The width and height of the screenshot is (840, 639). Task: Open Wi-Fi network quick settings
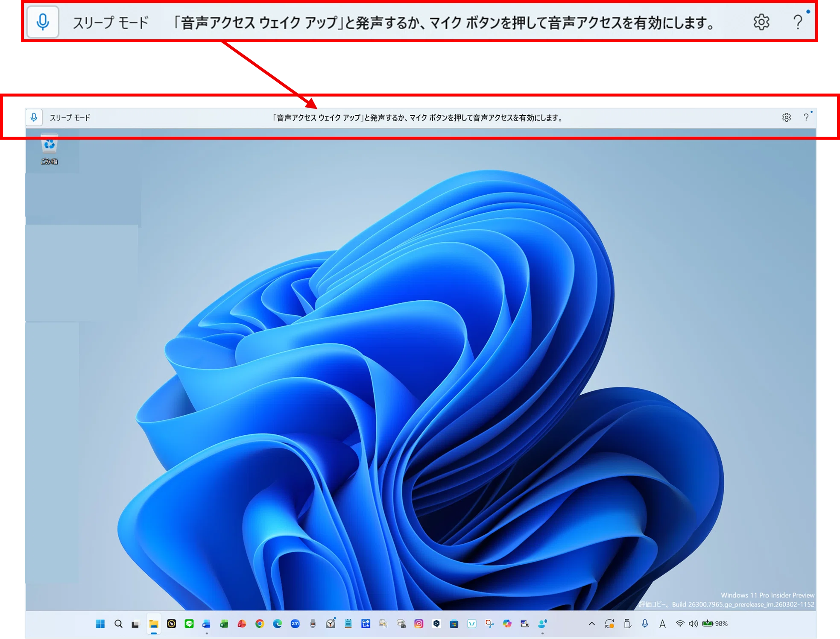(680, 624)
